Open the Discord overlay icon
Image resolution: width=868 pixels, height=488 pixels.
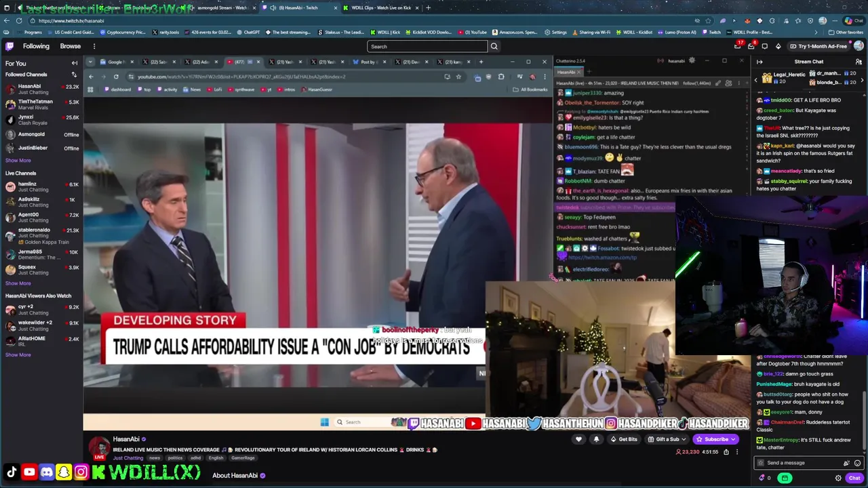click(46, 472)
